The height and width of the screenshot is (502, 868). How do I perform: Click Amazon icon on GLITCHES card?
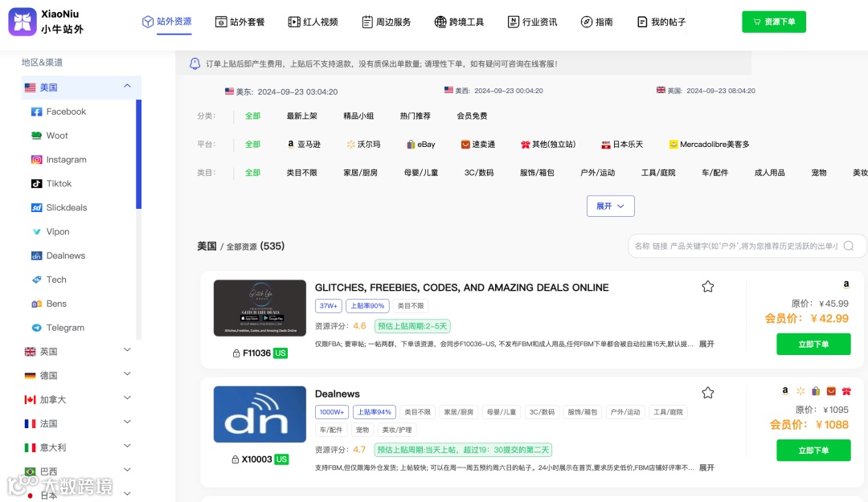[845, 284]
